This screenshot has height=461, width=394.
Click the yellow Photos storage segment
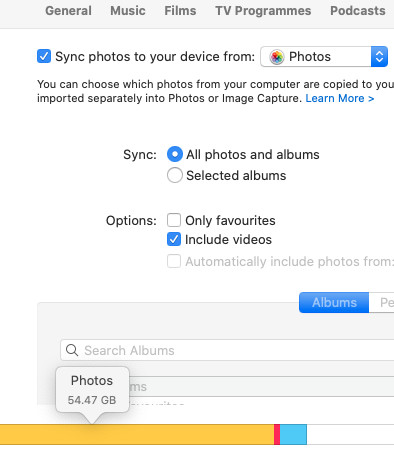[x=137, y=434]
